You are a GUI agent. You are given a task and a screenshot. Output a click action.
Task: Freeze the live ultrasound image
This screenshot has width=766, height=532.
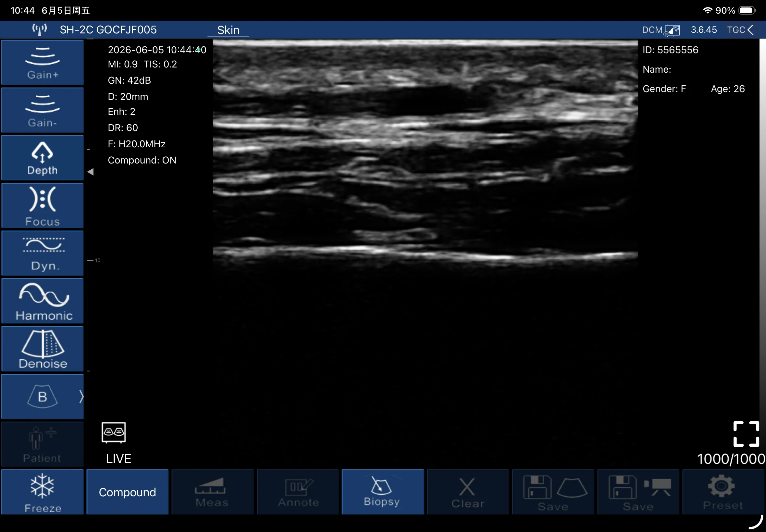coord(42,492)
